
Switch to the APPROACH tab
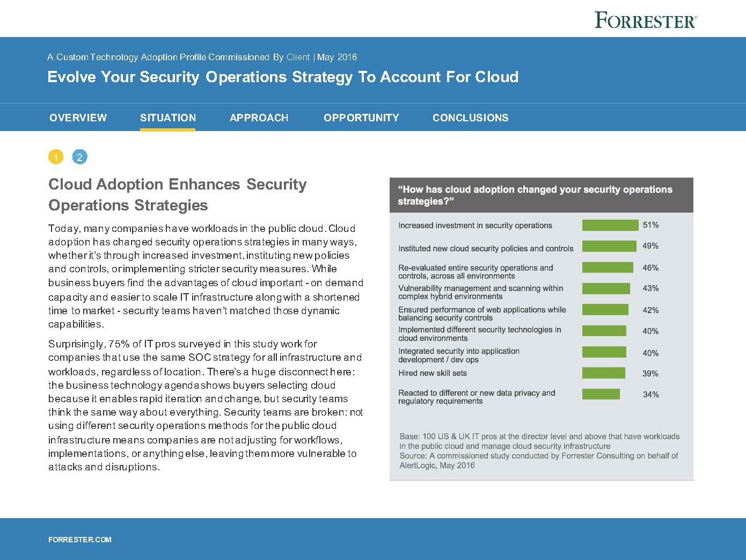coord(259,118)
